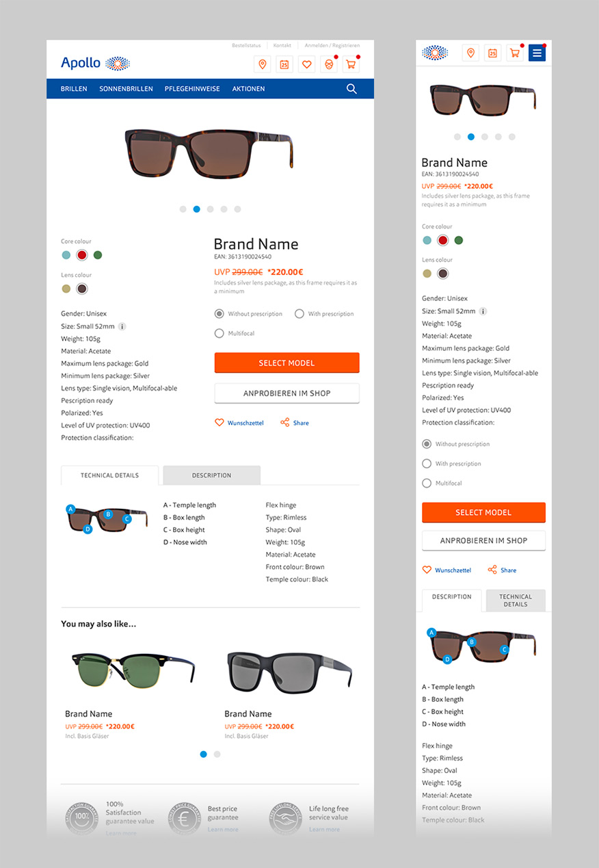Open Technical Details tab in mobile layout
This screenshot has width=599, height=868.
(x=516, y=601)
